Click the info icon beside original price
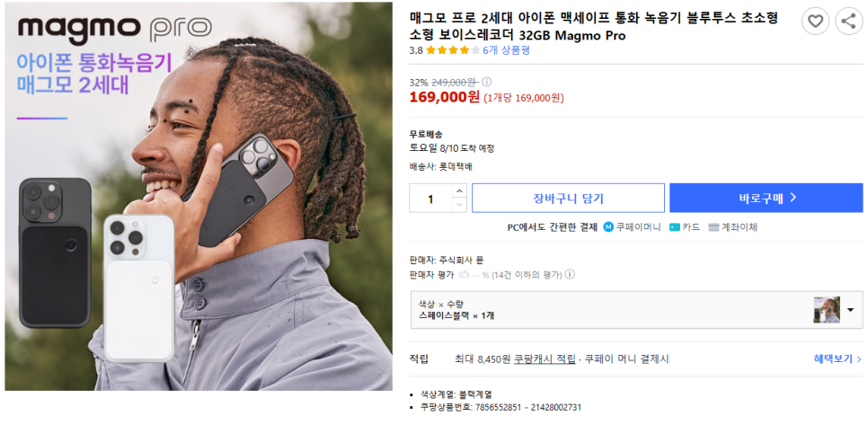The image size is (868, 425). click(x=486, y=82)
